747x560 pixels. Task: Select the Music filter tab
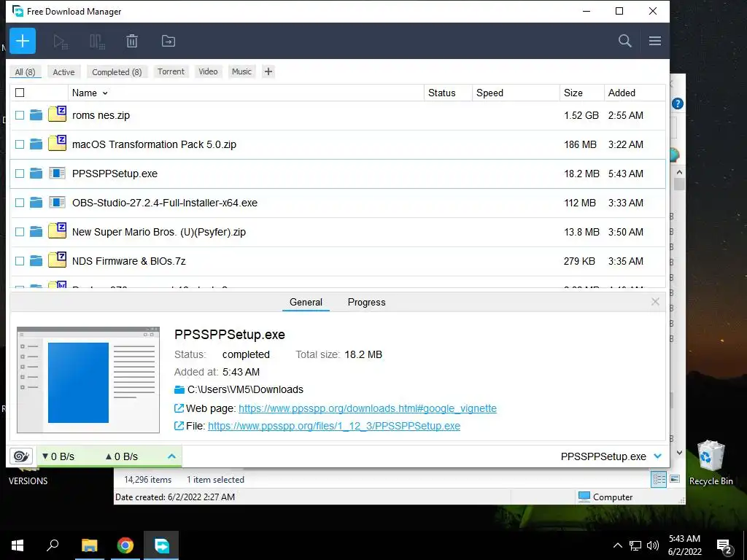241,71
